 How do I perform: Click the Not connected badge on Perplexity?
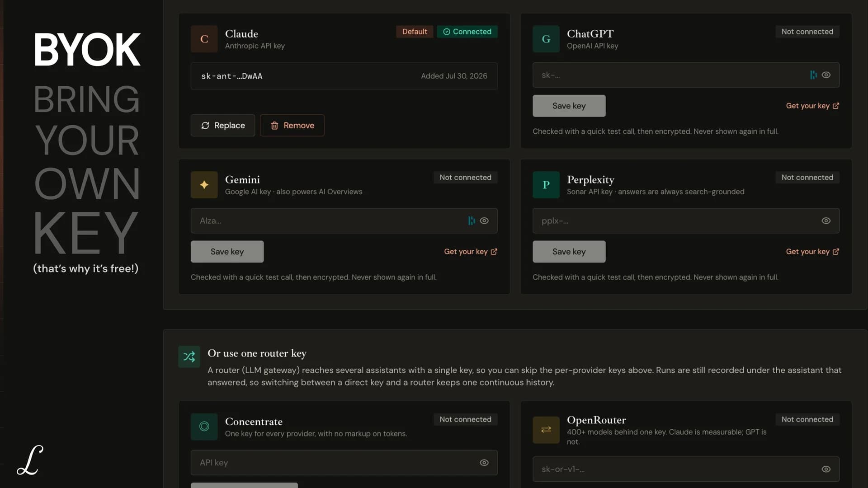tap(807, 178)
